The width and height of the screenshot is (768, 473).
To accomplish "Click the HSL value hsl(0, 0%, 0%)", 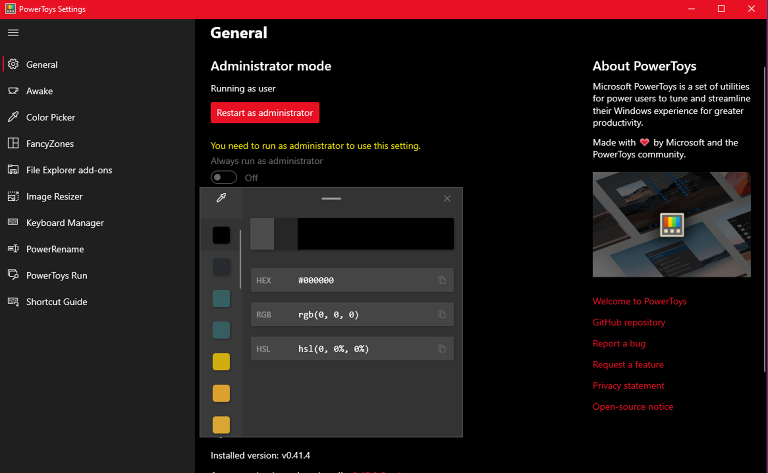I will [333, 349].
